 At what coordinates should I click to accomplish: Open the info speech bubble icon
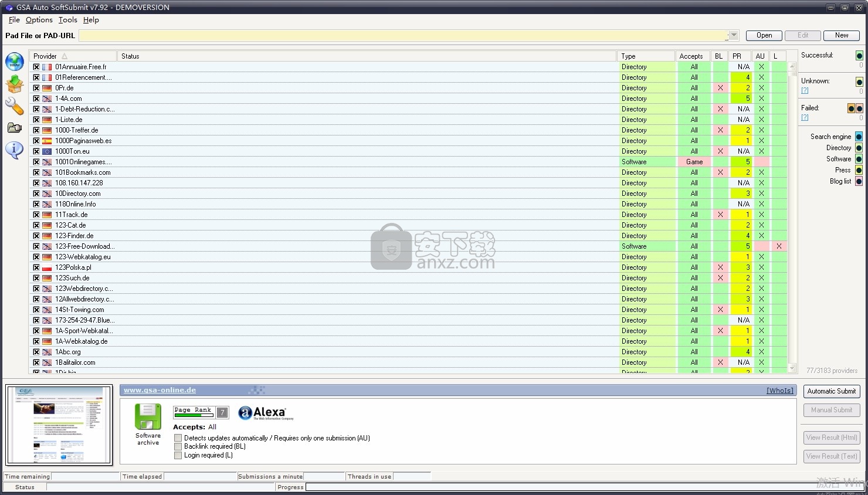coord(15,150)
